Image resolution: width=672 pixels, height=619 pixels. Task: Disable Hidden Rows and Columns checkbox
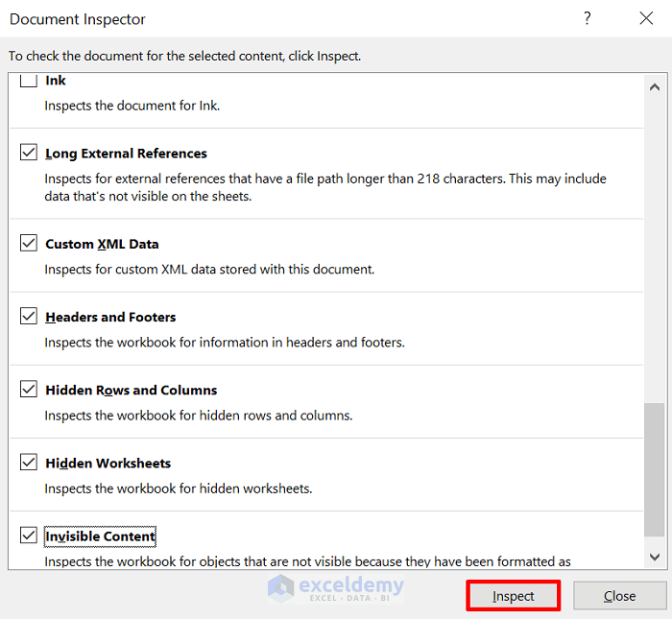click(29, 389)
